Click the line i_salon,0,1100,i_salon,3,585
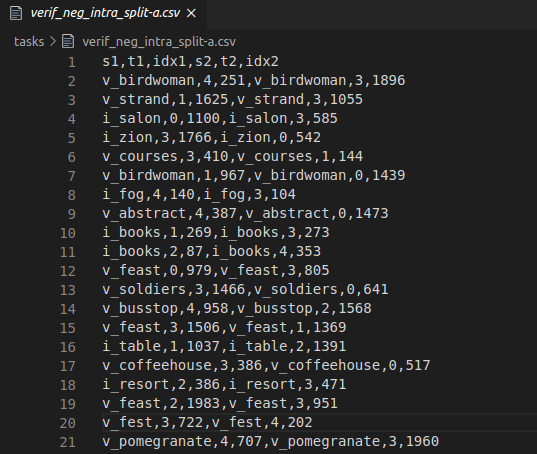Image resolution: width=537 pixels, height=454 pixels. tap(220, 118)
